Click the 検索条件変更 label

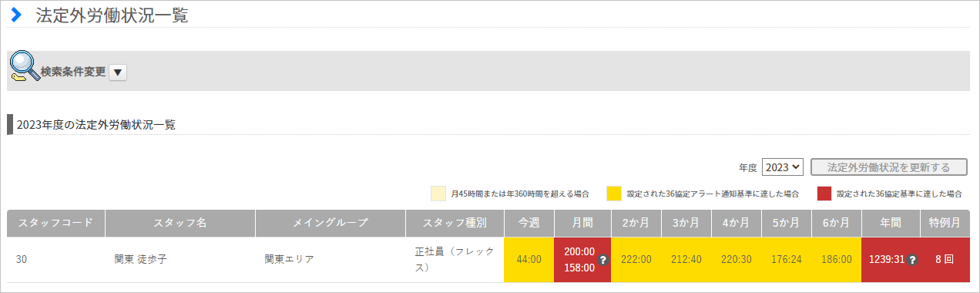point(73,72)
